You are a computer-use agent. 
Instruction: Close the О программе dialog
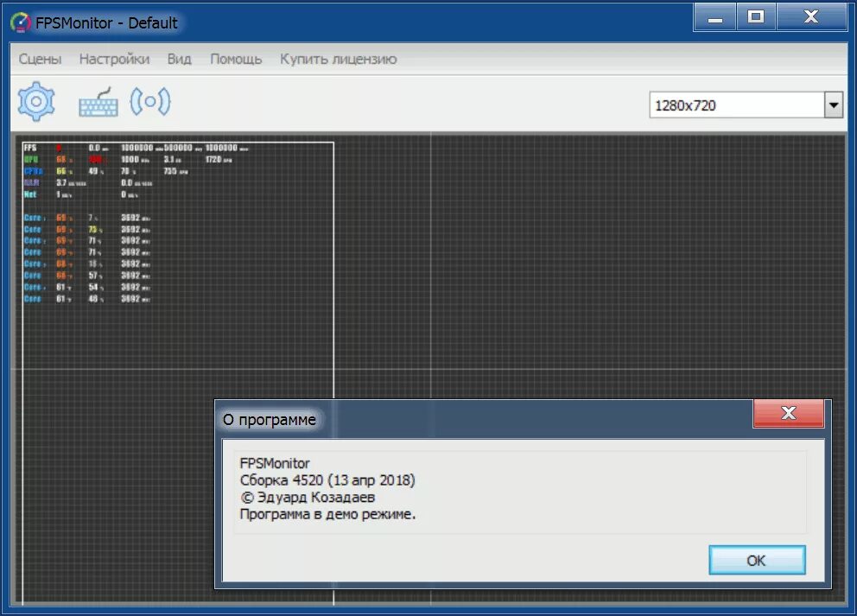pos(788,413)
